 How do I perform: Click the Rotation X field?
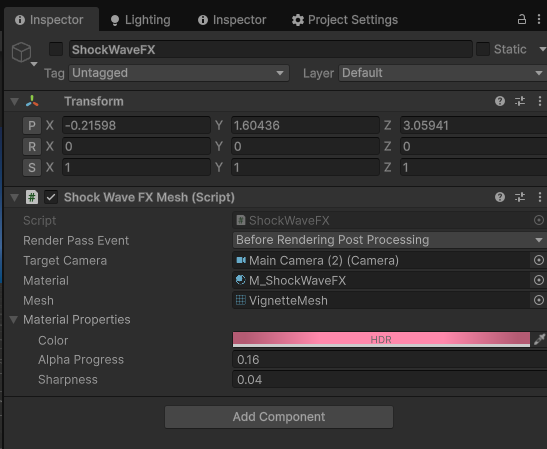136,146
